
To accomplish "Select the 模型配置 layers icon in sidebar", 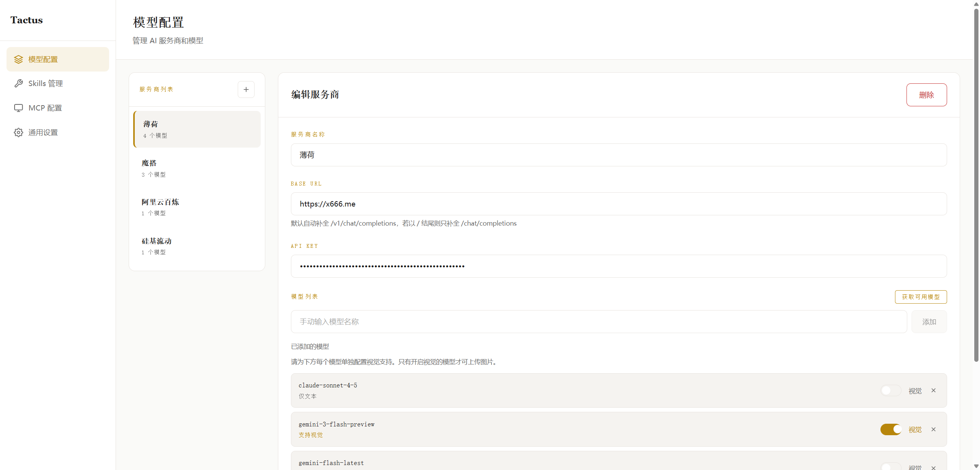I will (18, 59).
